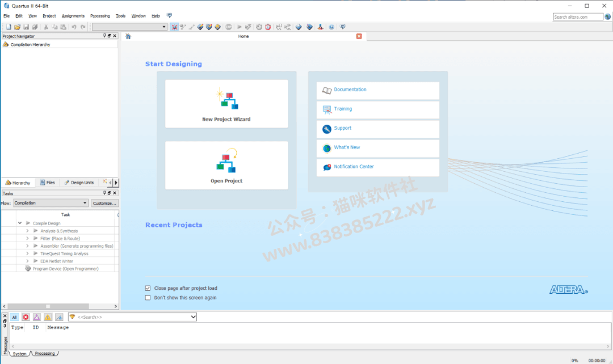Screen dimensions: 613x364
Task: Open the messages Search filter dropdown
Action: [x=193, y=317]
